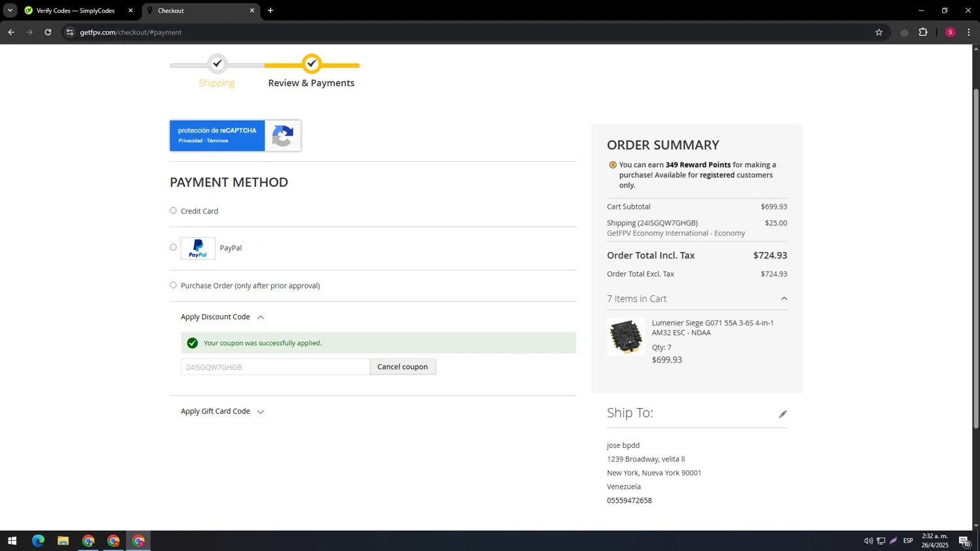Open the Chrome three-dot menu

[x=968, y=32]
